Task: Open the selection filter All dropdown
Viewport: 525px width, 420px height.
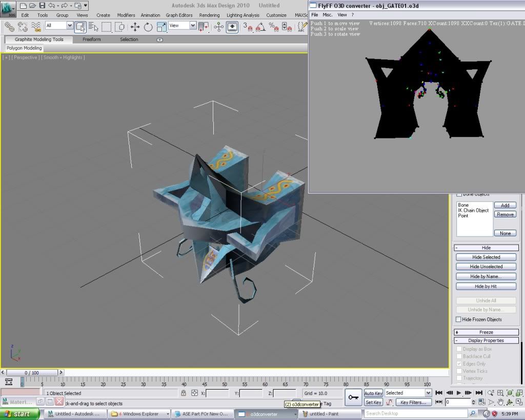Action: point(59,26)
